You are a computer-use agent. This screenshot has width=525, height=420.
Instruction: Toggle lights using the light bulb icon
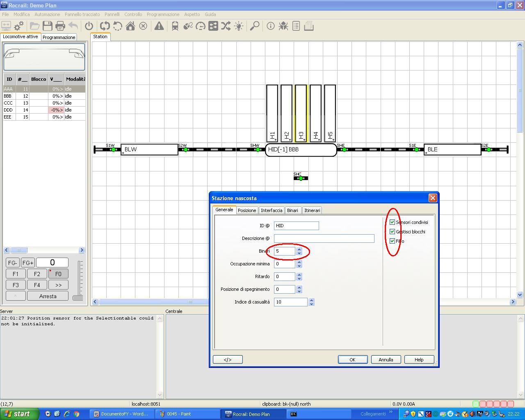point(239,26)
